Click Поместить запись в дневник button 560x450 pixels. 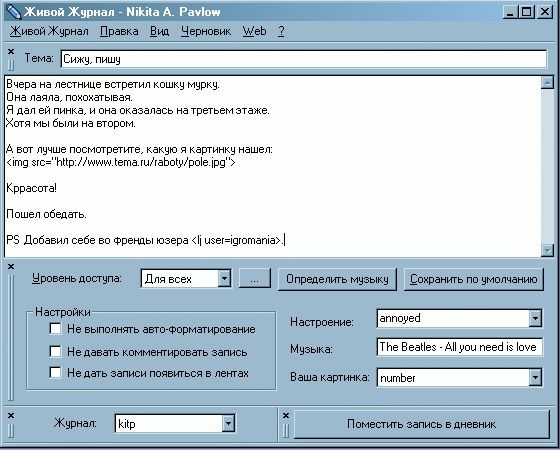click(421, 424)
